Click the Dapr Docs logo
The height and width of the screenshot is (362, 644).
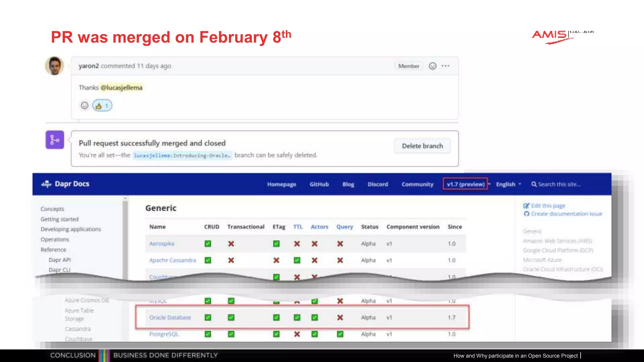[x=65, y=184]
